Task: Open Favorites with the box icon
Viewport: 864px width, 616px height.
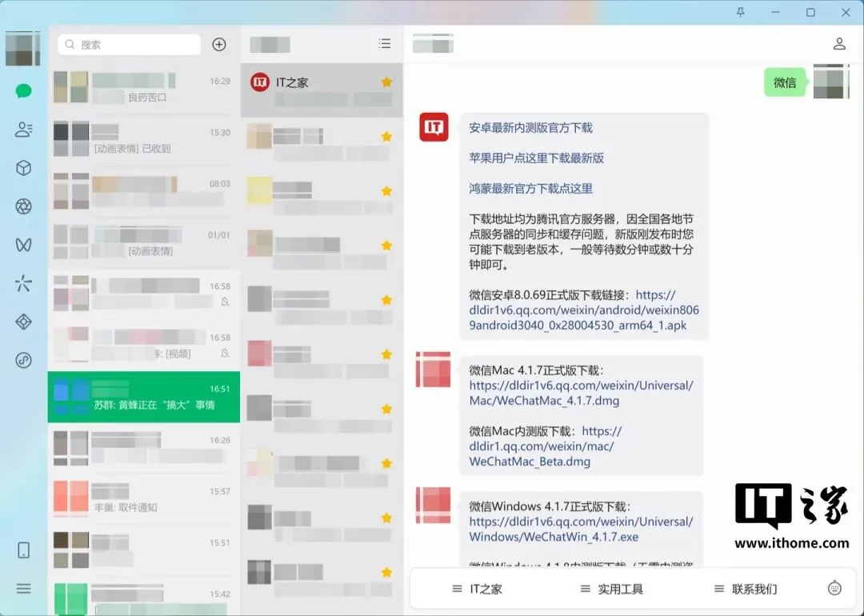Action: point(22,168)
